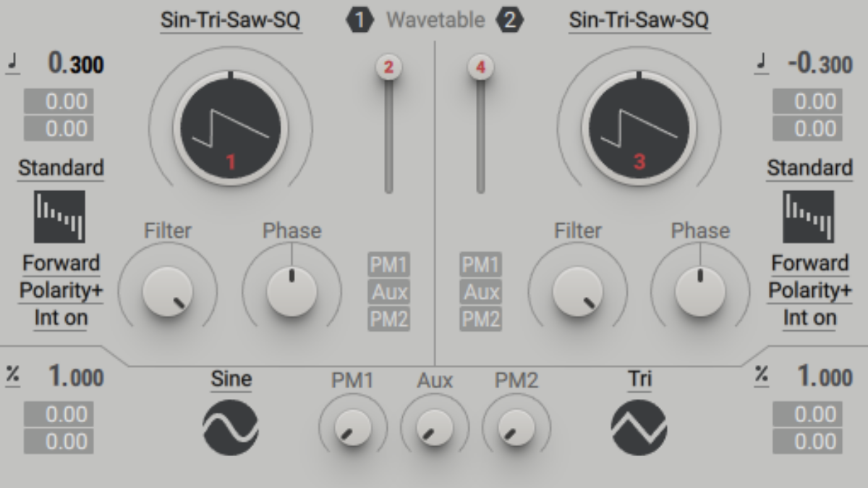Toggle left oscillator Polarity+
The height and width of the screenshot is (488, 868).
[x=61, y=291]
